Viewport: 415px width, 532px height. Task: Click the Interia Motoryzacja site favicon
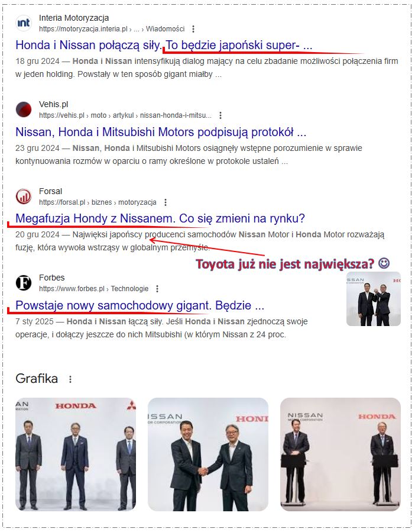click(24, 23)
